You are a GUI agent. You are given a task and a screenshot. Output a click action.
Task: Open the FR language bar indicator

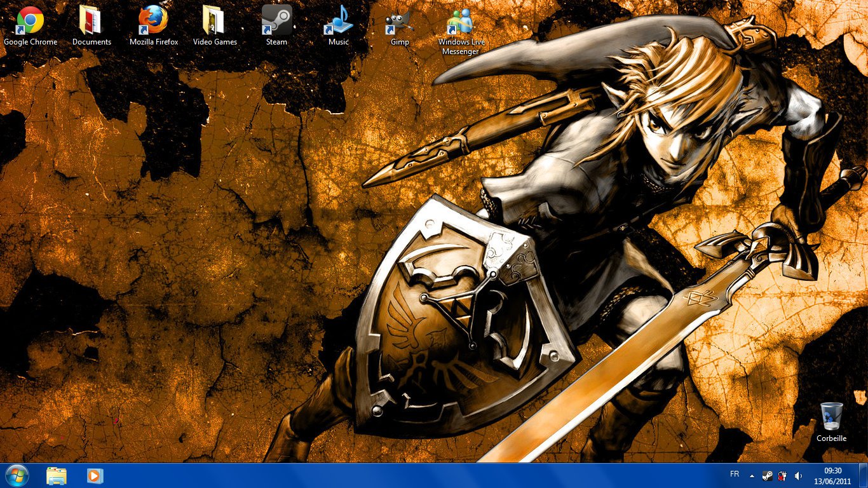tap(735, 475)
